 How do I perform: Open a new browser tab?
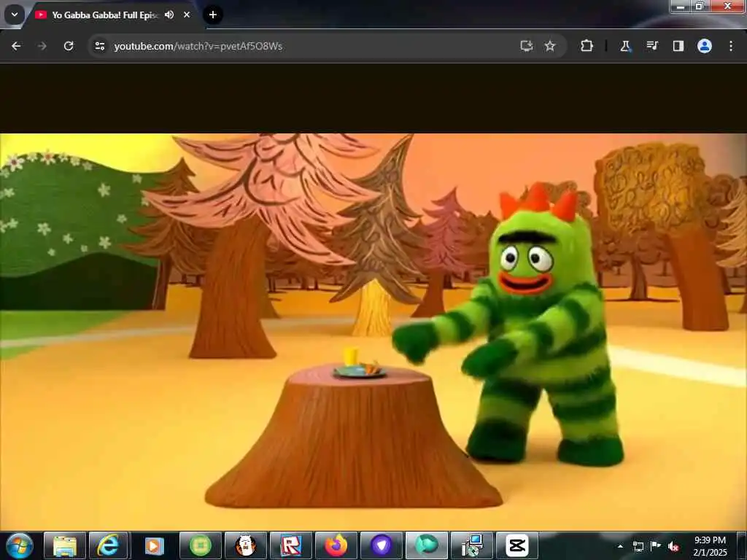click(213, 15)
